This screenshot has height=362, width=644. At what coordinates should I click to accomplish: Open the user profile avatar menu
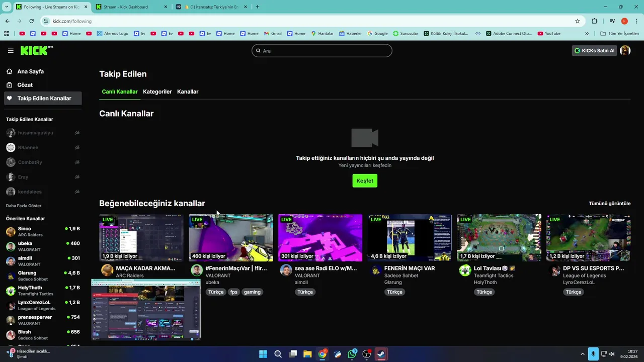pos(625,50)
